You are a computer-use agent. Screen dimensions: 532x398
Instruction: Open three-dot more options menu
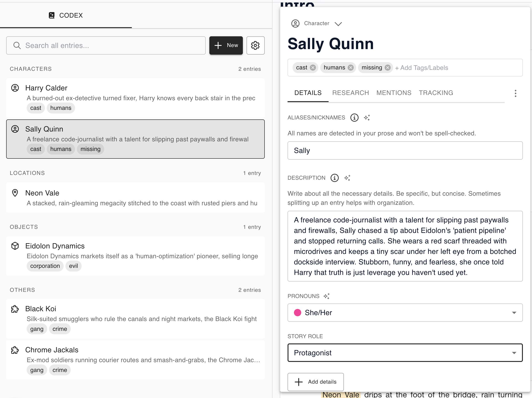pyautogui.click(x=515, y=93)
